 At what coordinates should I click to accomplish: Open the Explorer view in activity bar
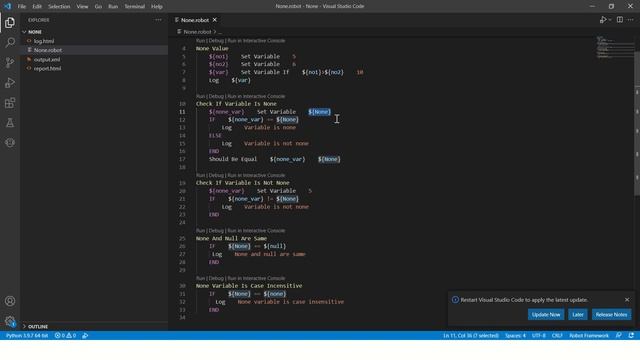10,23
